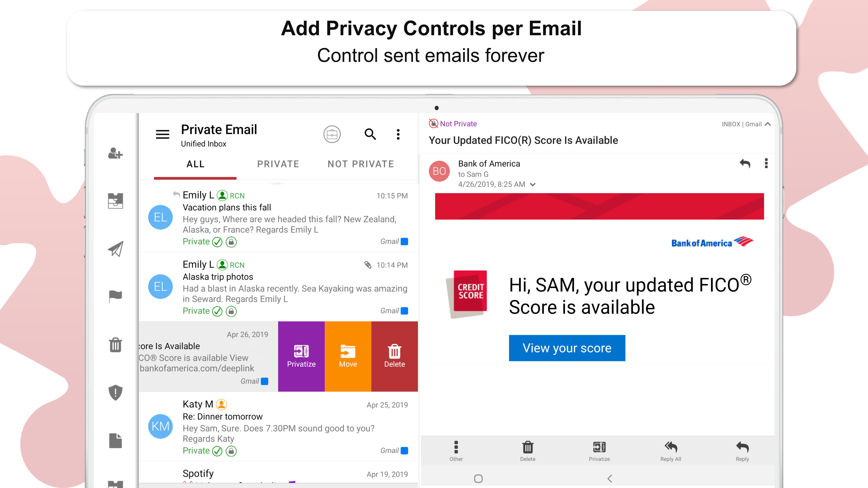868x488 pixels.
Task: Reply using arrow beside Bank of America
Action: 745,164
